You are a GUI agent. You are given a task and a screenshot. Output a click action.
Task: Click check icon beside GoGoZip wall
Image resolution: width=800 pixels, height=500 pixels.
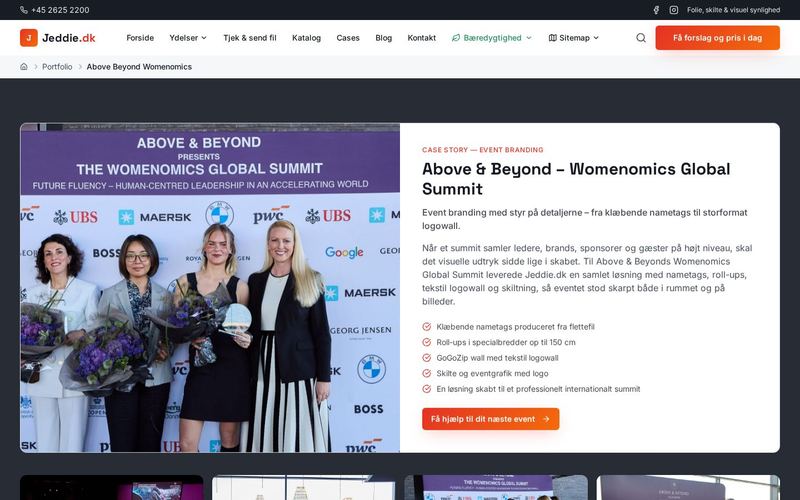coord(427,358)
